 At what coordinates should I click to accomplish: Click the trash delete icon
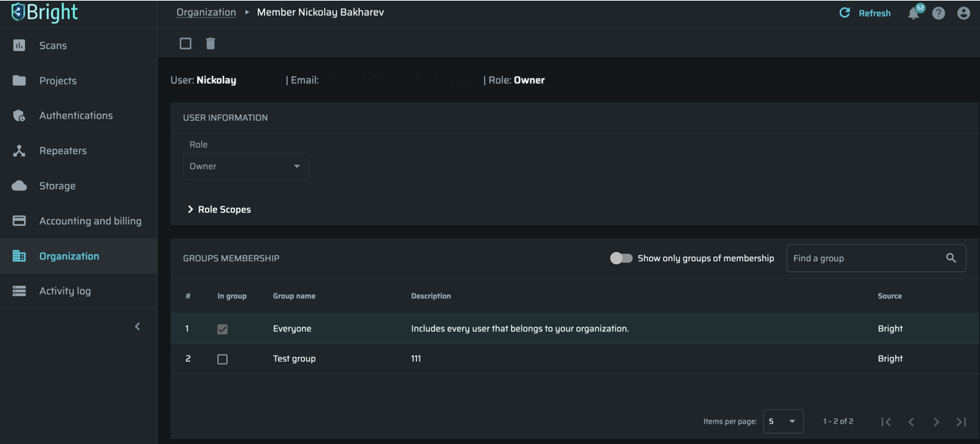[211, 44]
